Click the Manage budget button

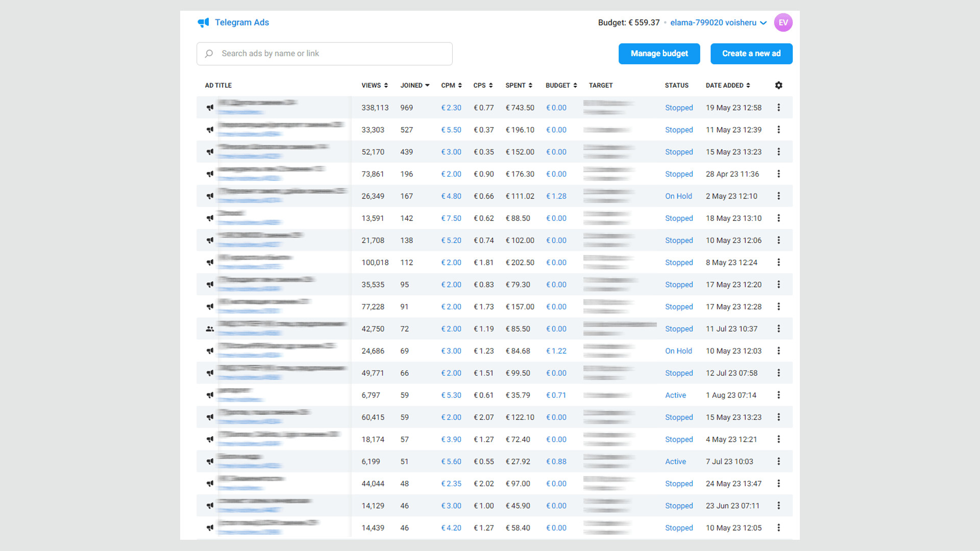659,54
